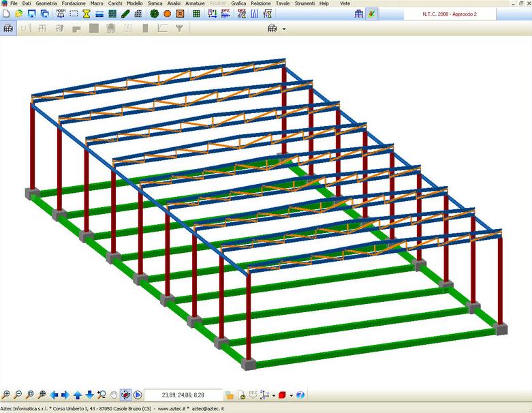Open file using the folder icon
Screen dimensions: 532x413
point(18,14)
